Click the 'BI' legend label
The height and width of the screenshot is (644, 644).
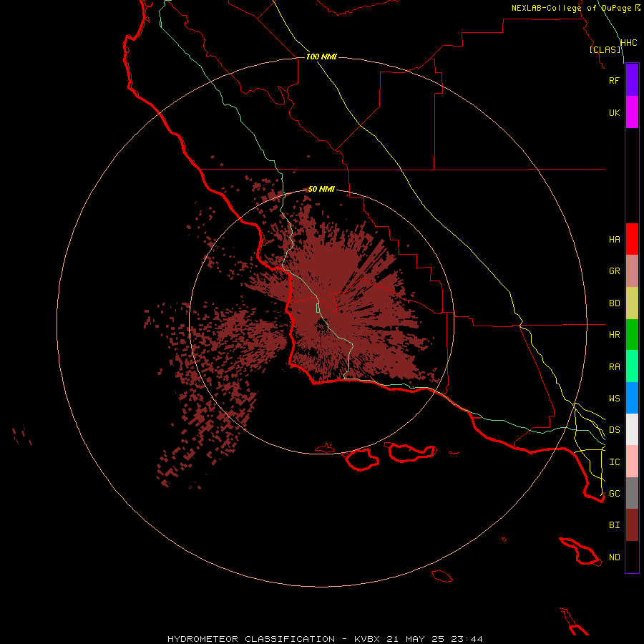pyautogui.click(x=614, y=525)
